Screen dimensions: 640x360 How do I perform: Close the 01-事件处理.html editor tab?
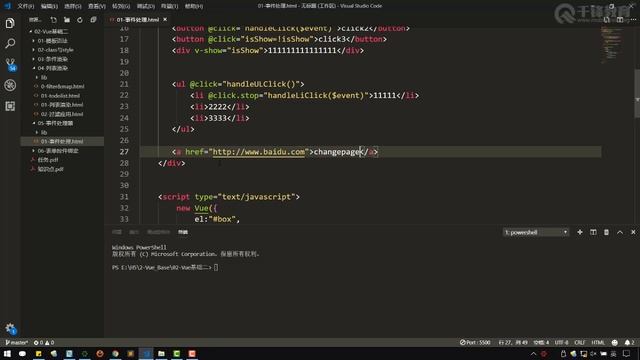click(165, 19)
